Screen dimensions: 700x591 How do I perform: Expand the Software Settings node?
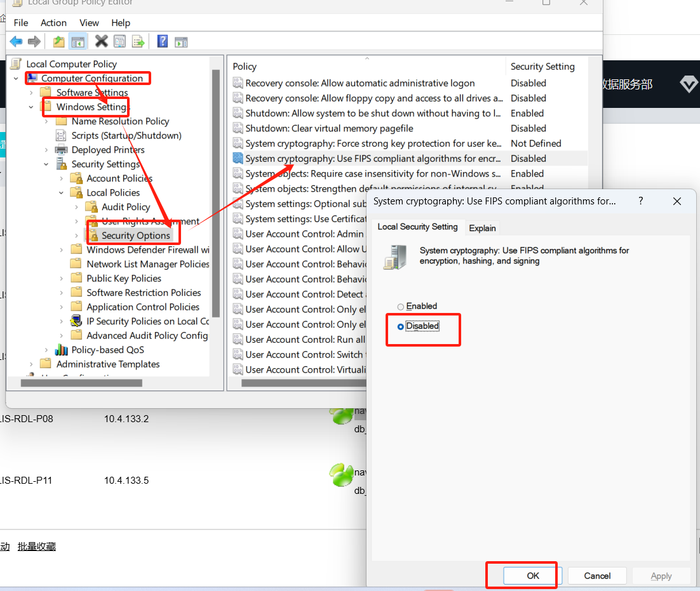point(31,93)
